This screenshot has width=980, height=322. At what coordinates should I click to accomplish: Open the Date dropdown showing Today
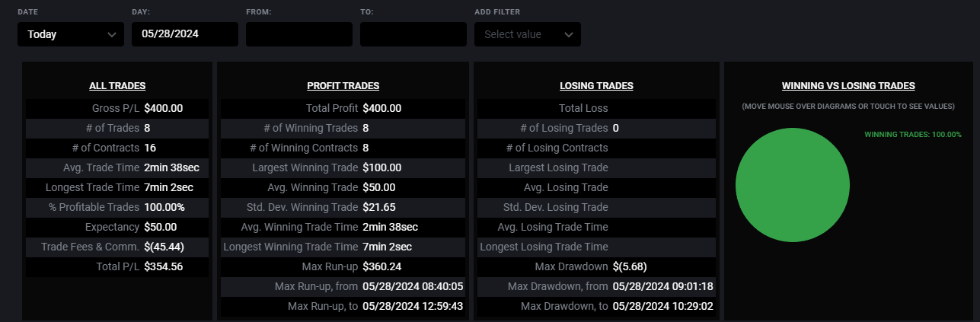[71, 34]
